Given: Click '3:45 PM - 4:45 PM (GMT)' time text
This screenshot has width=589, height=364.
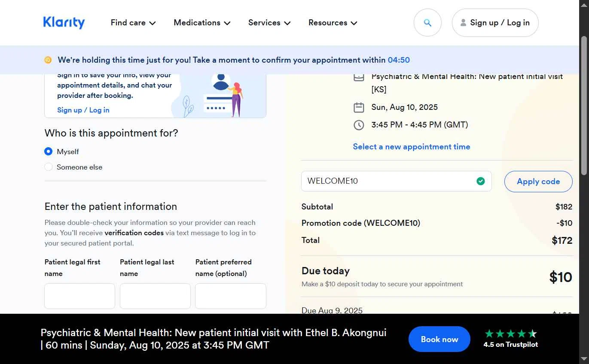Looking at the screenshot, I should coord(420,125).
